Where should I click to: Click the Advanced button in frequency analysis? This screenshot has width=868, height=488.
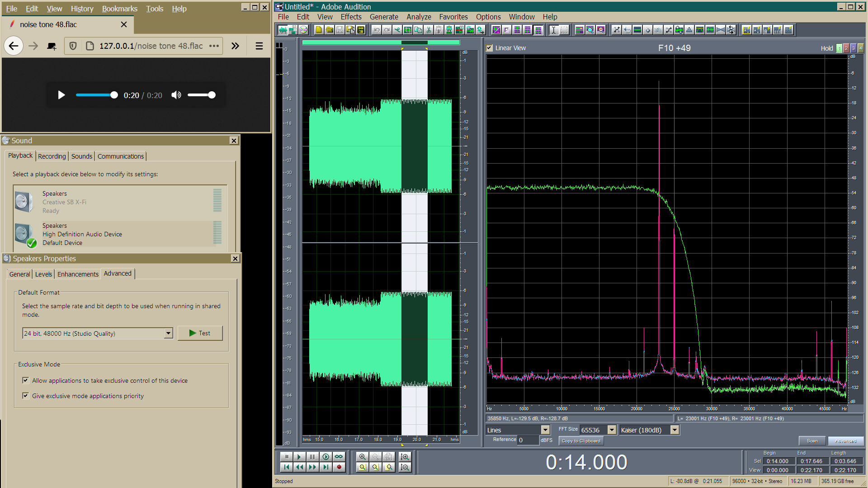(845, 441)
